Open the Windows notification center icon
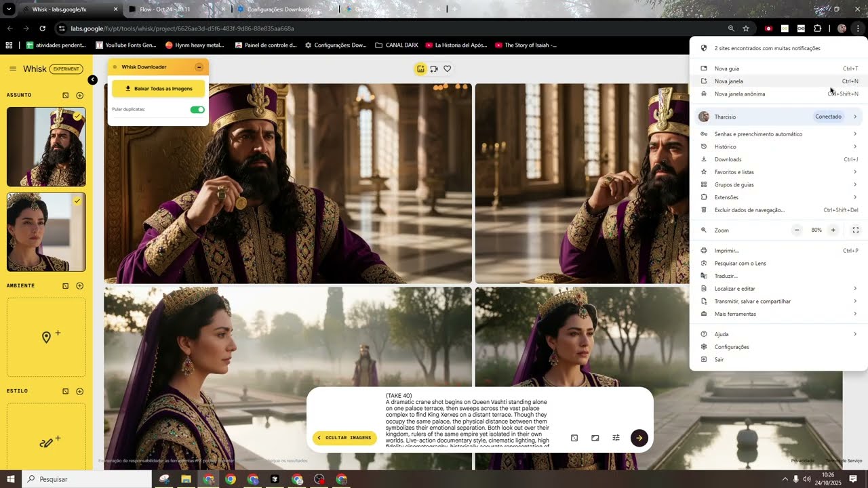Image resolution: width=868 pixels, height=488 pixels. tap(853, 479)
